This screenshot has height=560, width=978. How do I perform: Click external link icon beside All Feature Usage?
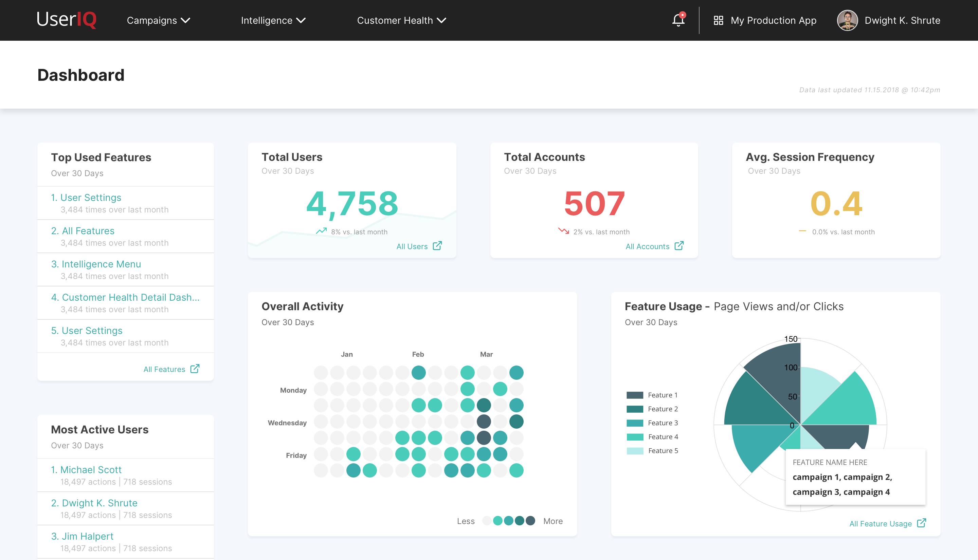click(921, 523)
